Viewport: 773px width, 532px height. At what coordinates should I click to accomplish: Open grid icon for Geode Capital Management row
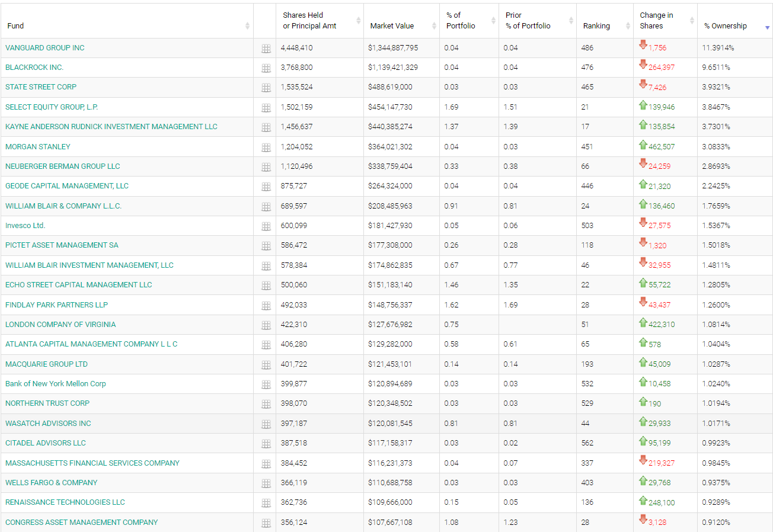pyautogui.click(x=266, y=187)
